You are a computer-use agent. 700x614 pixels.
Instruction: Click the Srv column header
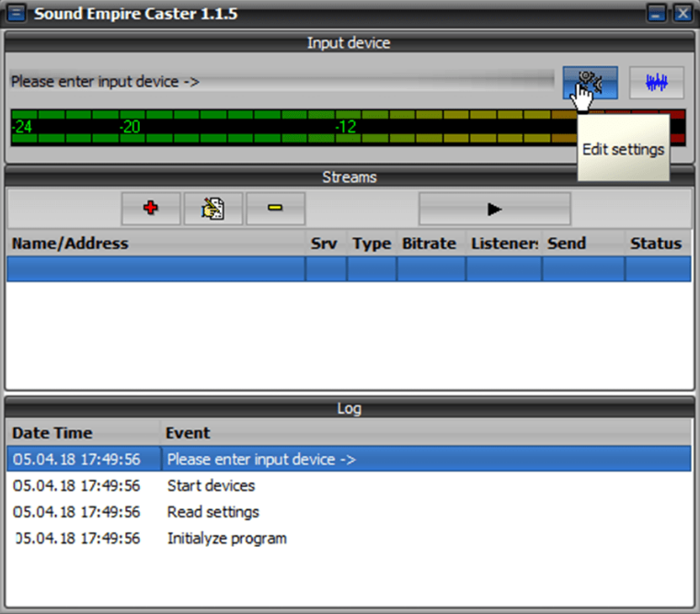coord(326,244)
